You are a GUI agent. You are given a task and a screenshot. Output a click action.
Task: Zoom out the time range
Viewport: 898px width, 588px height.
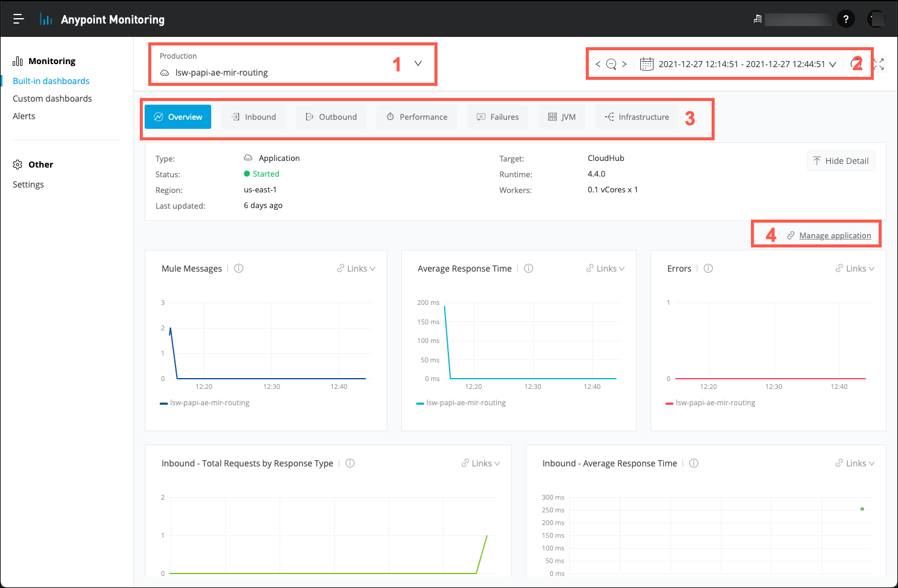click(611, 64)
